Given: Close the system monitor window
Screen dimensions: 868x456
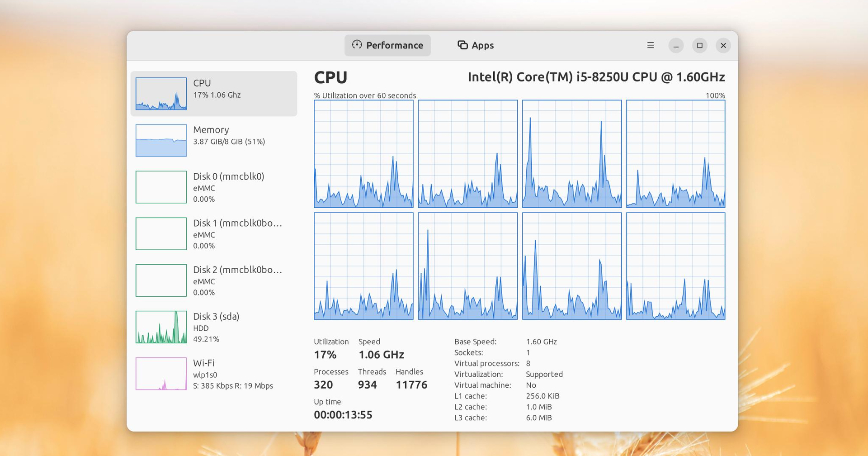Looking at the screenshot, I should [723, 45].
